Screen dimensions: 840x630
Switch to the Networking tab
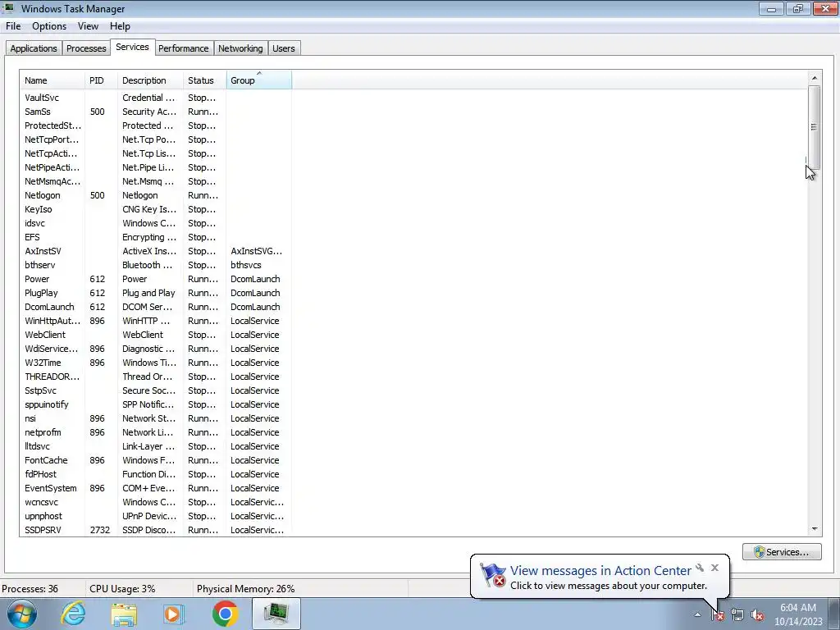pos(240,48)
